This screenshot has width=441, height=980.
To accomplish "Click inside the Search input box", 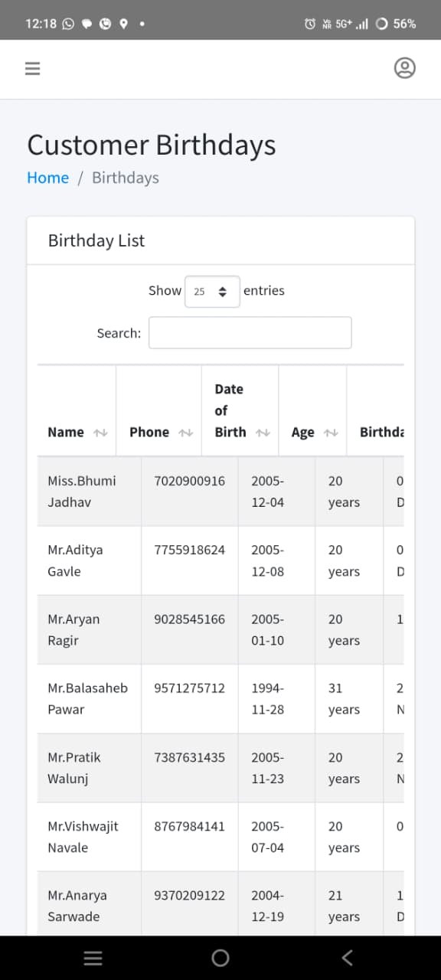I will 250,332.
